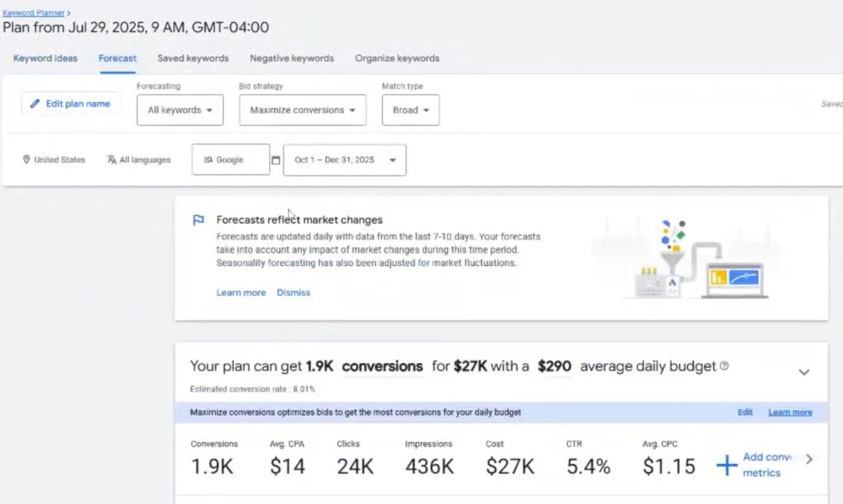Click the Google search network field
Image resolution: width=843 pixels, height=504 pixels.
(230, 160)
